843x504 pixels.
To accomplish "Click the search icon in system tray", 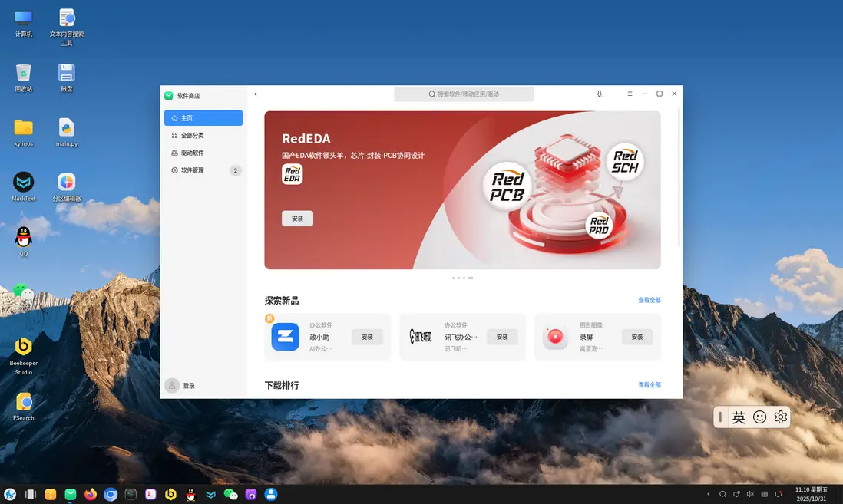I will click(x=722, y=494).
